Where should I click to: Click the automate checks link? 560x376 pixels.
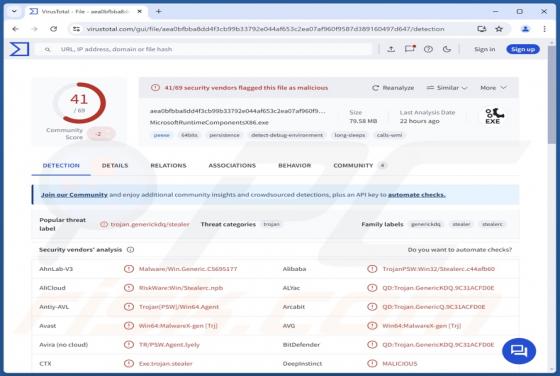tap(416, 195)
